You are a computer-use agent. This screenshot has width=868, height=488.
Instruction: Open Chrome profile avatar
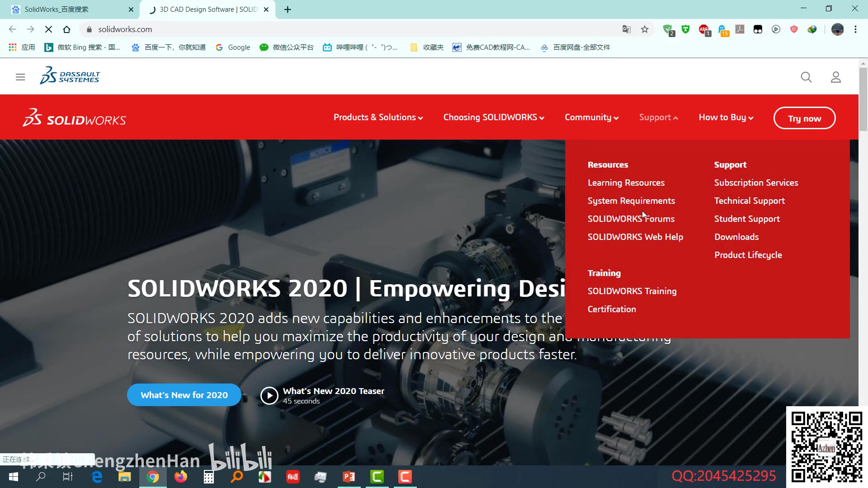[x=837, y=29]
